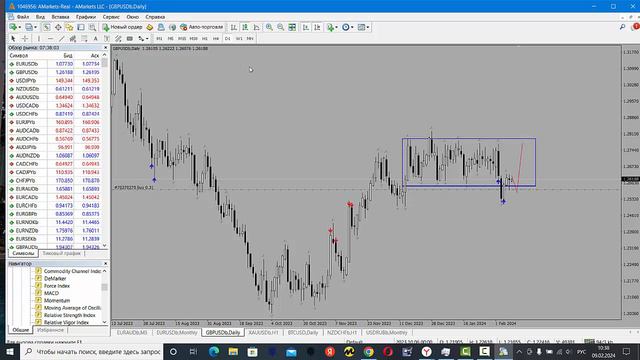
Task: Toggle chart shift icon
Action: [x=317, y=27]
